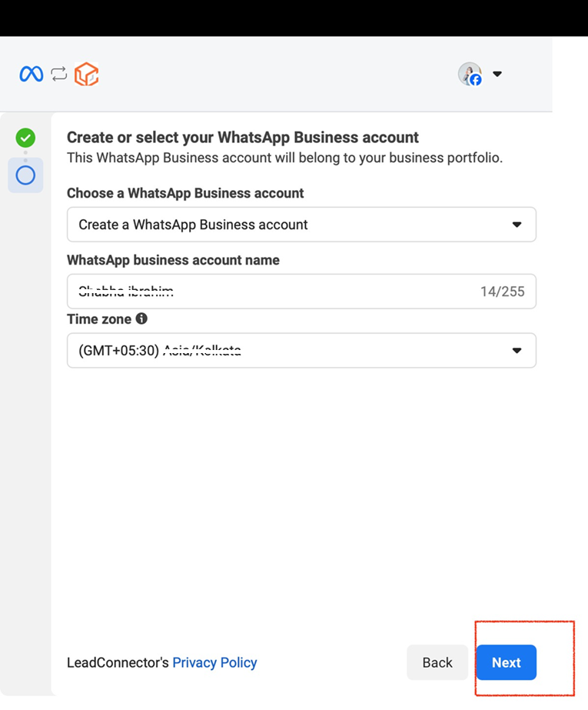This screenshot has height=710, width=588.
Task: Select the blue circle current step indicator
Action: point(25,175)
